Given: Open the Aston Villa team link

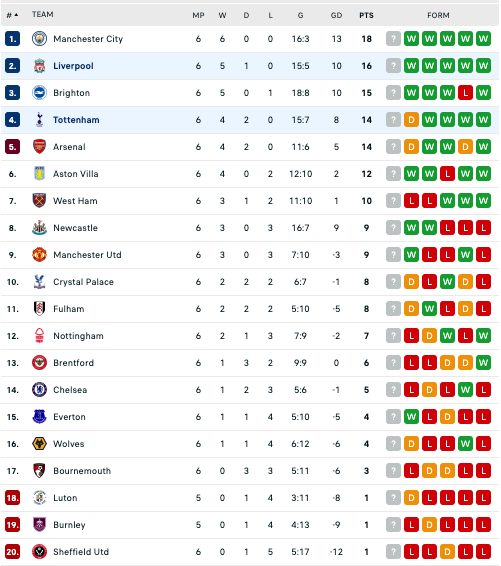Looking at the screenshot, I should (x=76, y=174).
